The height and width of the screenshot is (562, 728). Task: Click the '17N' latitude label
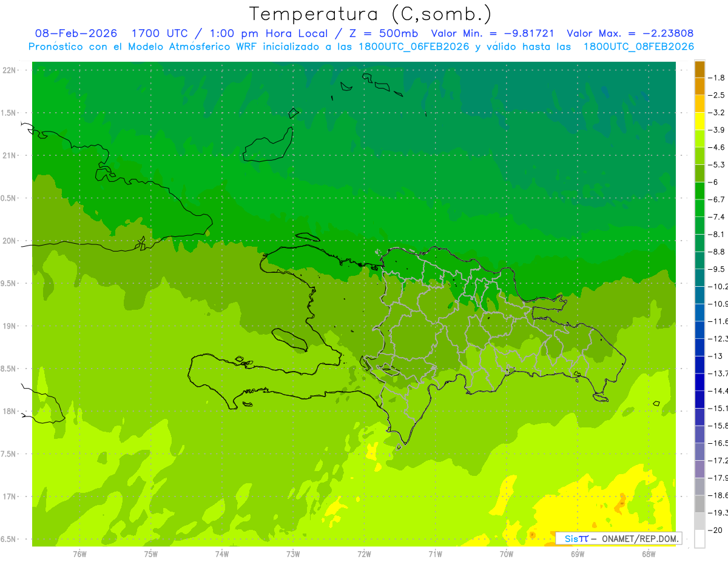click(10, 497)
